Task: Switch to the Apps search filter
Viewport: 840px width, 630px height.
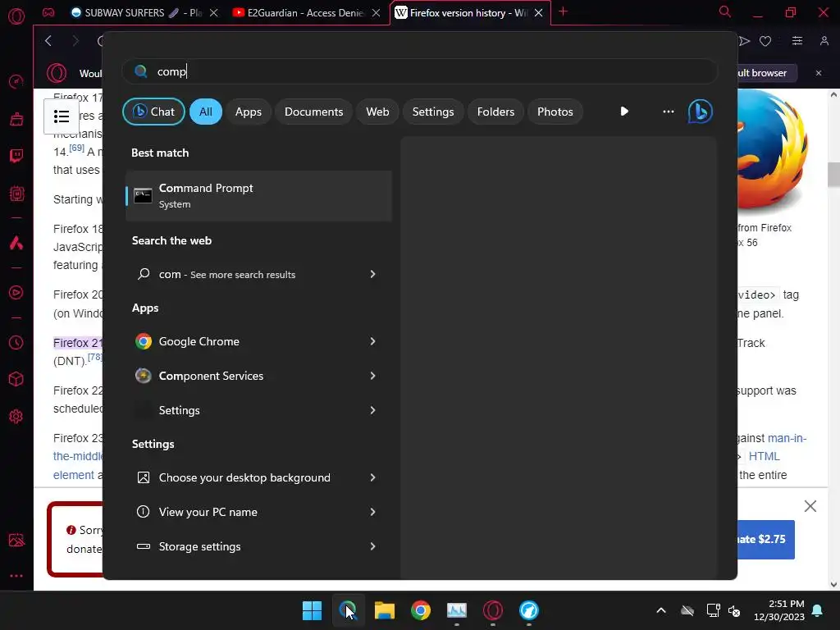Action: point(249,112)
